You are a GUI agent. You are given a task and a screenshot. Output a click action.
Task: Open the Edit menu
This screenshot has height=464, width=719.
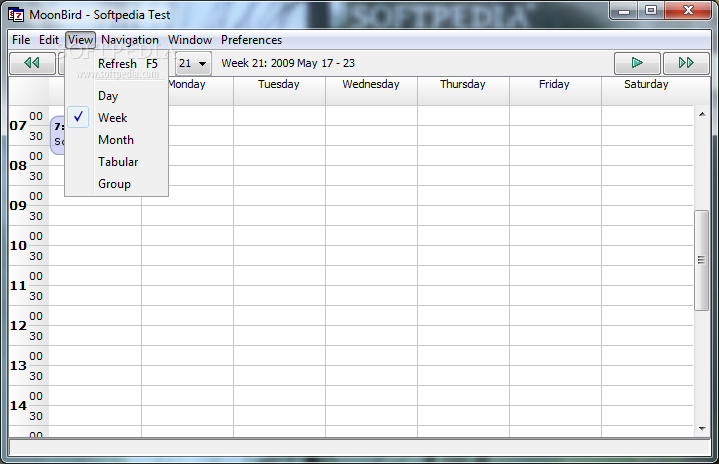(49, 40)
